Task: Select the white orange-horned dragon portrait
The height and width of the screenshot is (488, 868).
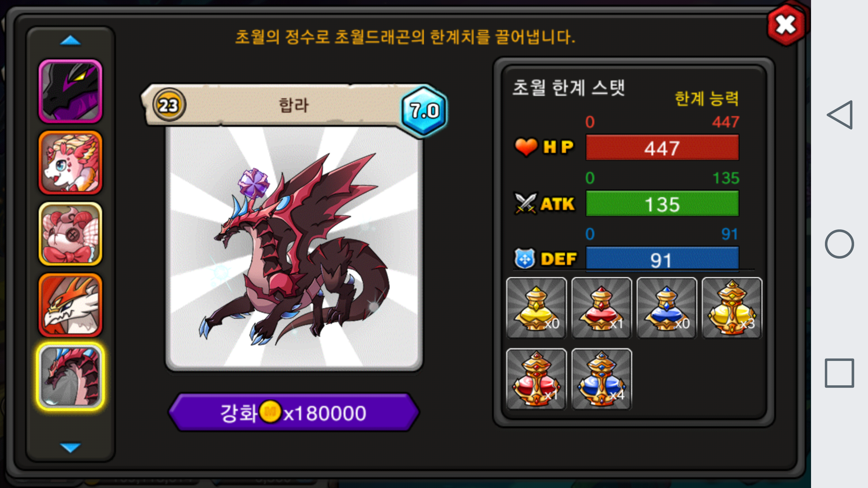Action: pyautogui.click(x=71, y=305)
